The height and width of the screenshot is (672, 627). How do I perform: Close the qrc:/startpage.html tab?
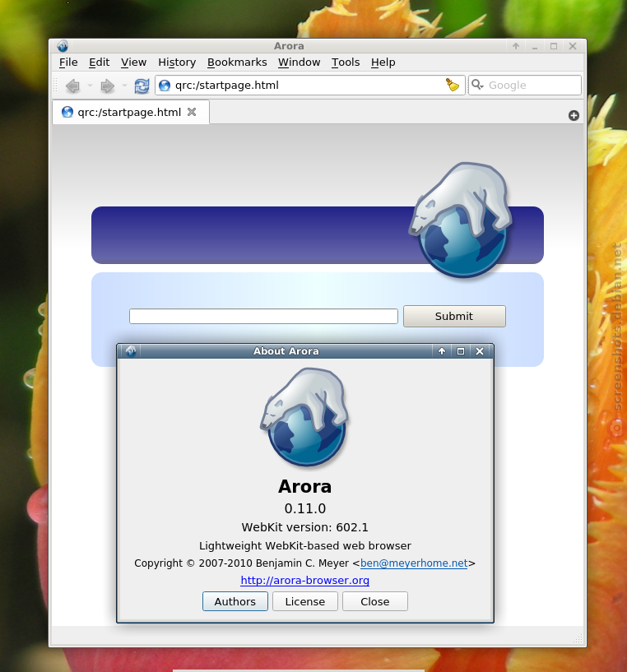tap(192, 112)
